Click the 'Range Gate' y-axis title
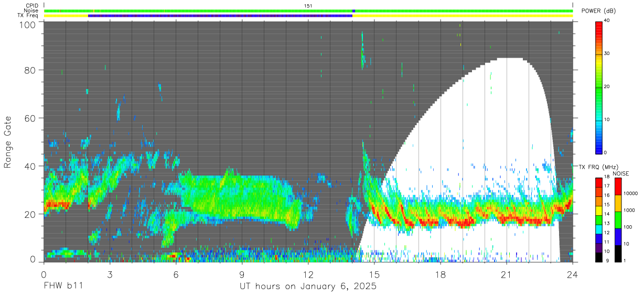644x297 pixels. pos(8,142)
